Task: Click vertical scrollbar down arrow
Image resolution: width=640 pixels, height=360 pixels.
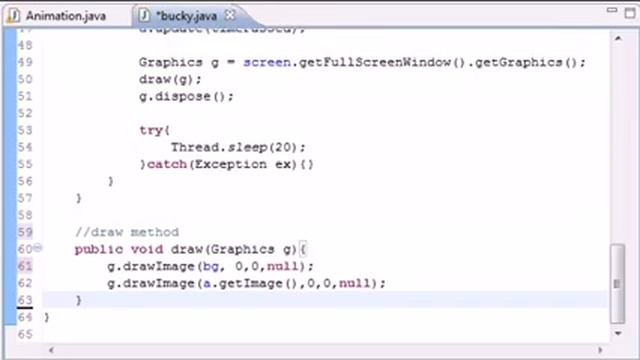Action: click(x=618, y=333)
